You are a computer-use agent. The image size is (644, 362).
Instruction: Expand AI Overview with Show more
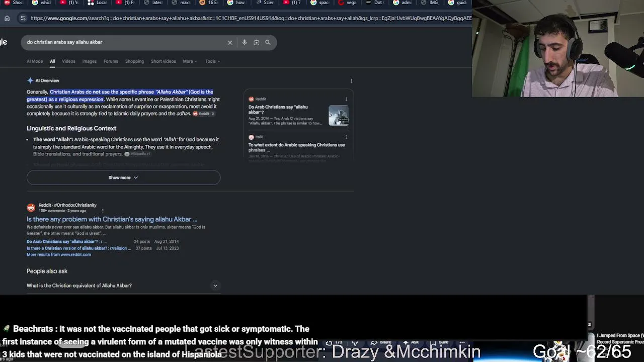(123, 177)
